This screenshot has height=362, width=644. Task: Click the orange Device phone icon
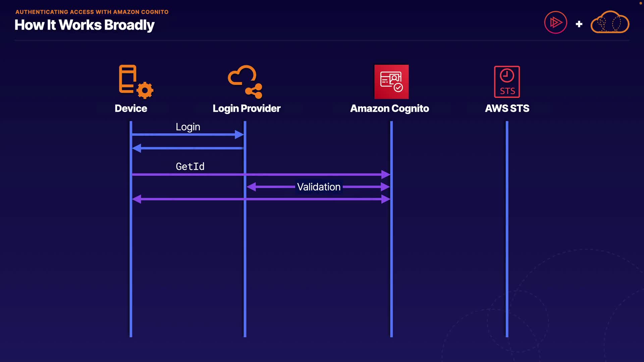click(128, 79)
